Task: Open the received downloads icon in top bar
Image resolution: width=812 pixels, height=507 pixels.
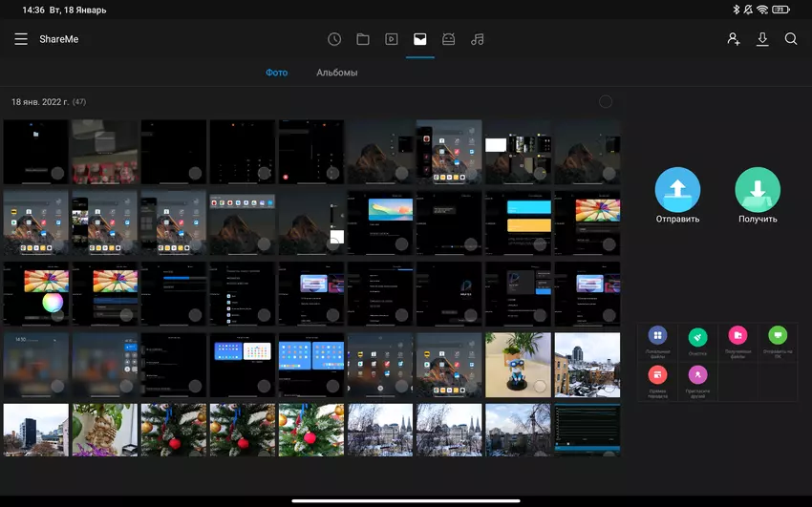Action: coord(762,39)
